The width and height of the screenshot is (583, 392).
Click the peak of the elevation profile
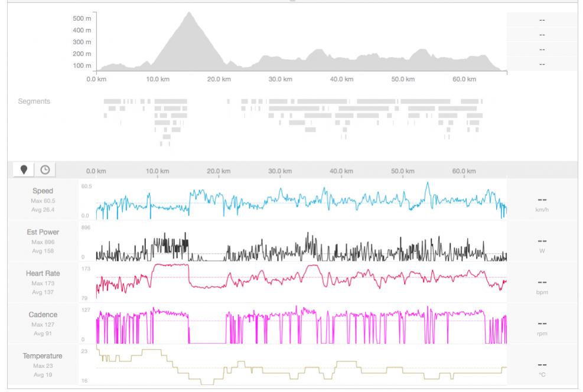click(x=188, y=14)
